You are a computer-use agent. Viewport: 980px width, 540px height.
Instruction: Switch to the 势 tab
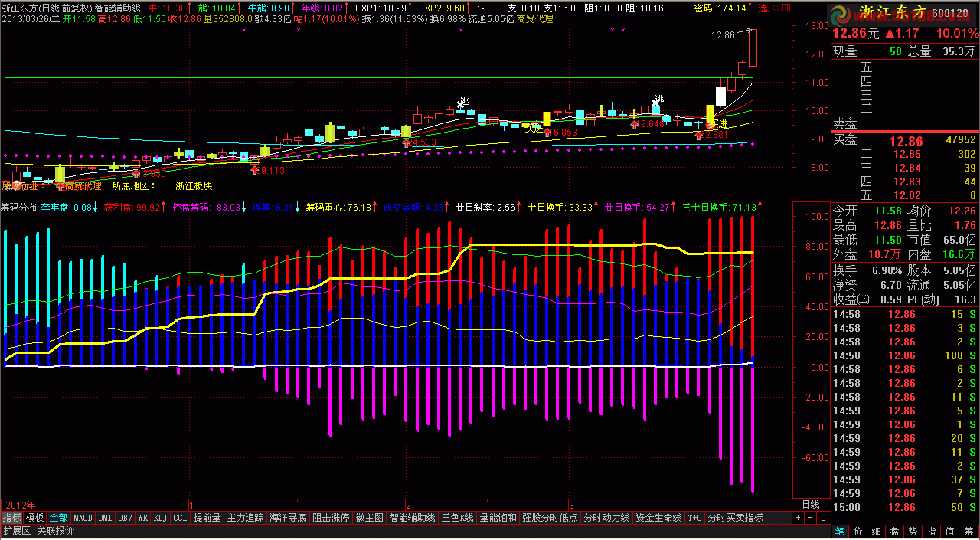click(x=913, y=530)
